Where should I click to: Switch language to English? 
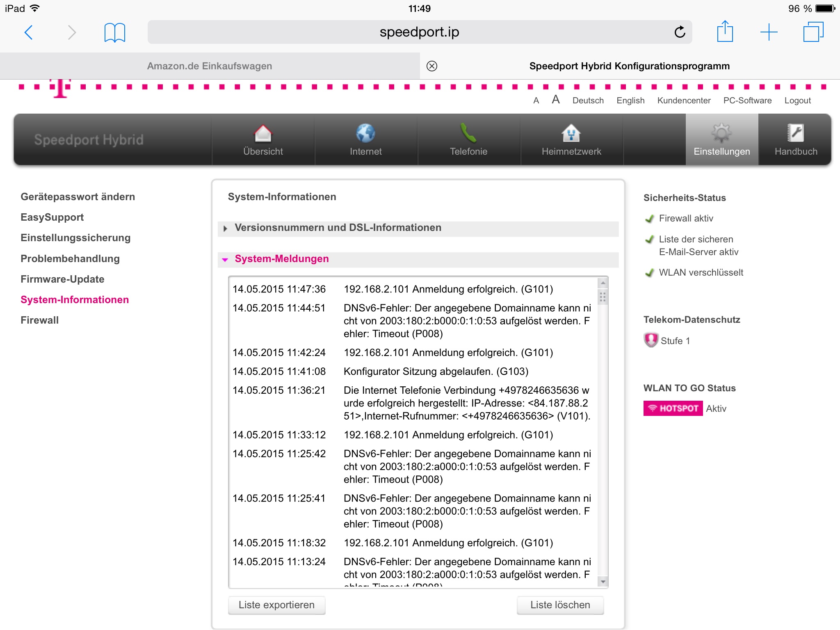tap(630, 100)
